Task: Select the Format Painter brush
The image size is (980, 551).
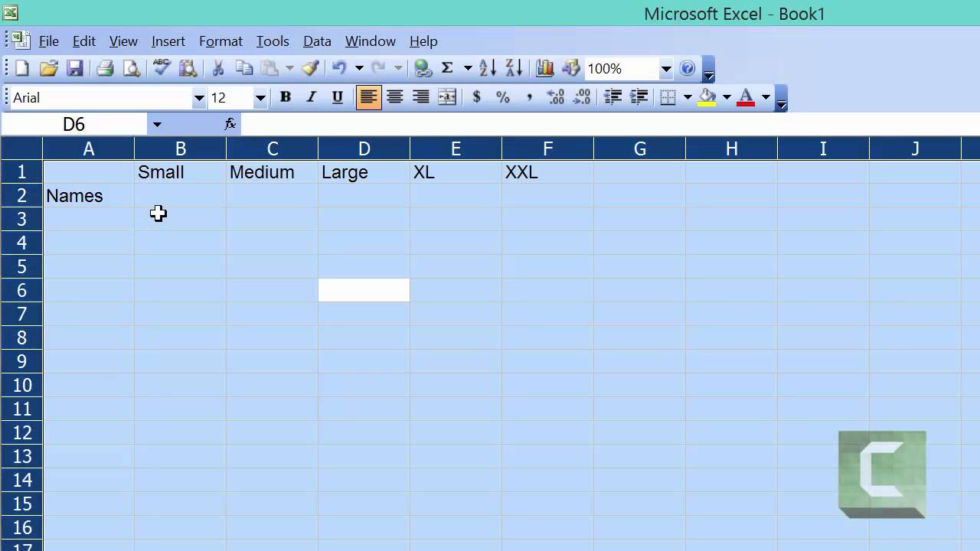Action: point(310,69)
